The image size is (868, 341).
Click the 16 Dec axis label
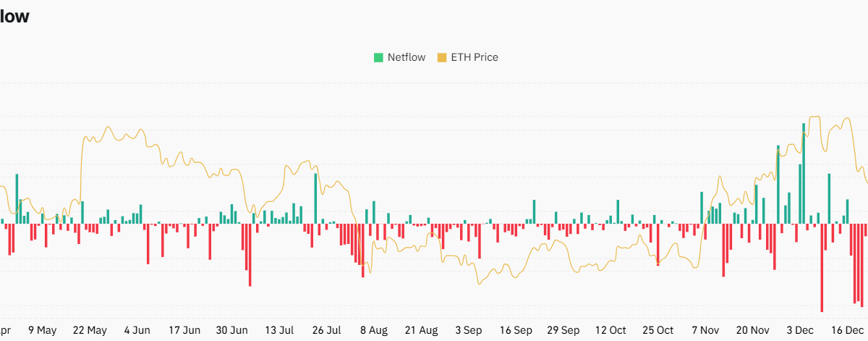tap(847, 330)
